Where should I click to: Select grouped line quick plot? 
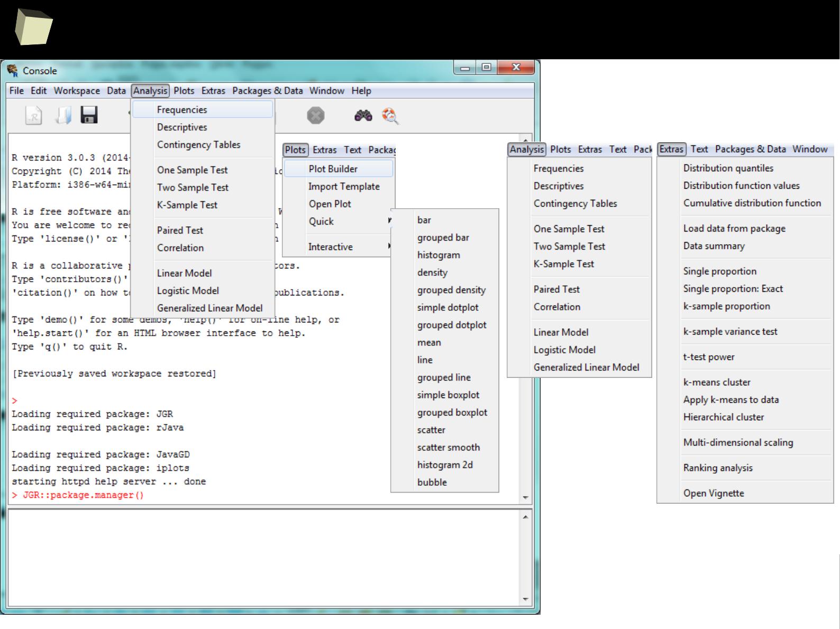pyautogui.click(x=445, y=377)
